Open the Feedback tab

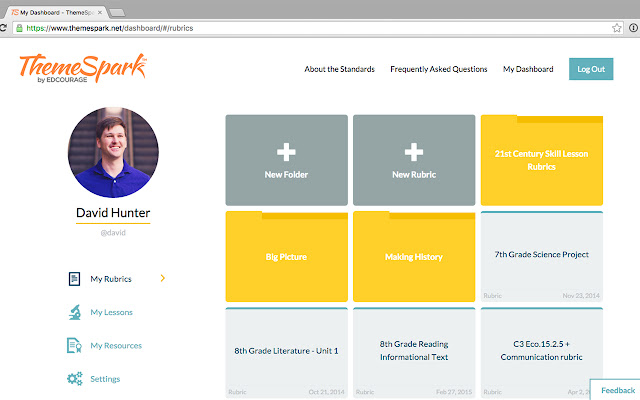[616, 390]
